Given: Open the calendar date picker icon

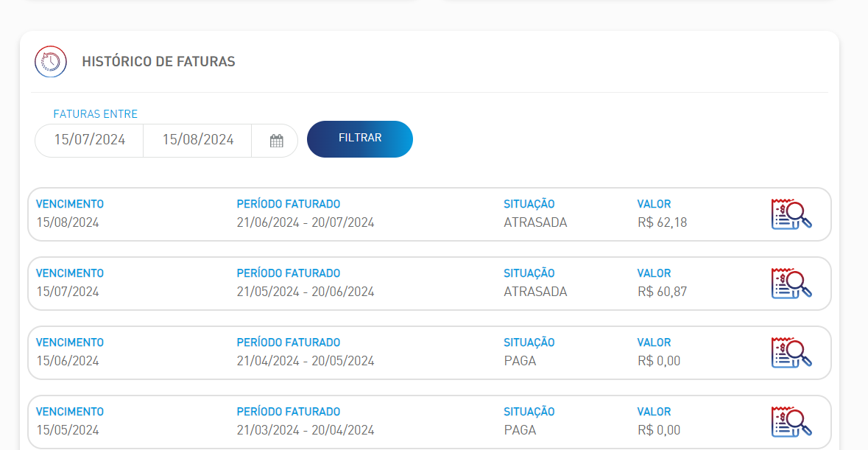Looking at the screenshot, I should click(276, 141).
